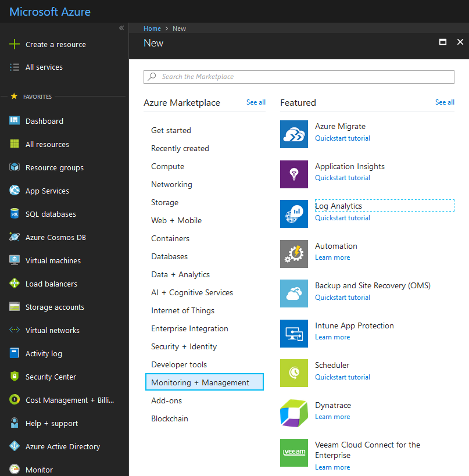Open the Azure Active Directory icon
The height and width of the screenshot is (476, 469).
[15, 446]
